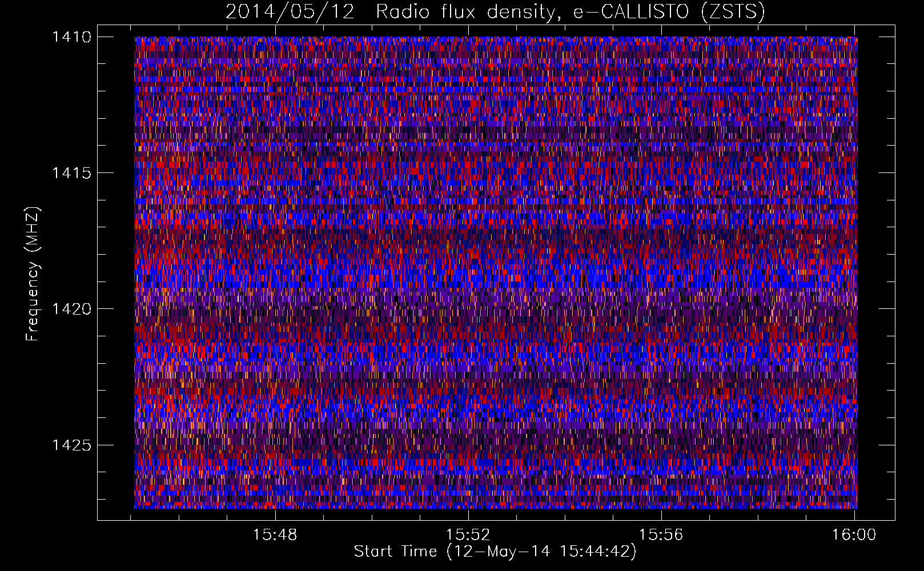Click the '15:52' time axis label

(x=468, y=535)
